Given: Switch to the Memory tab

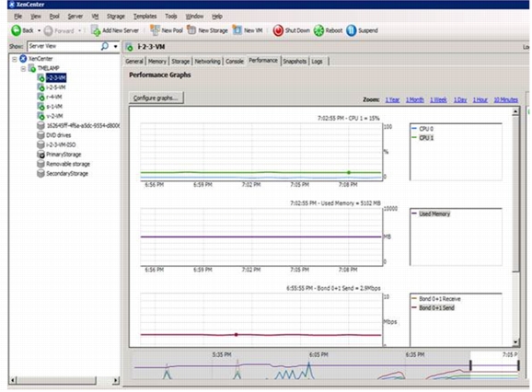Looking at the screenshot, I should click(157, 62).
